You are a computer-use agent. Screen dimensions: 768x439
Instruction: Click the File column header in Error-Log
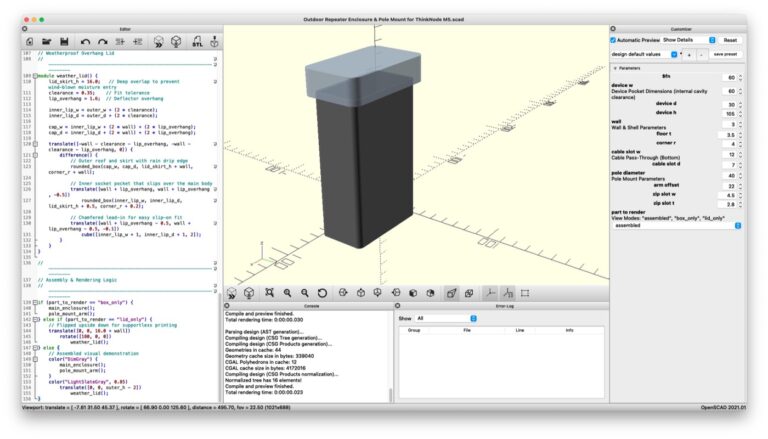[467, 330]
